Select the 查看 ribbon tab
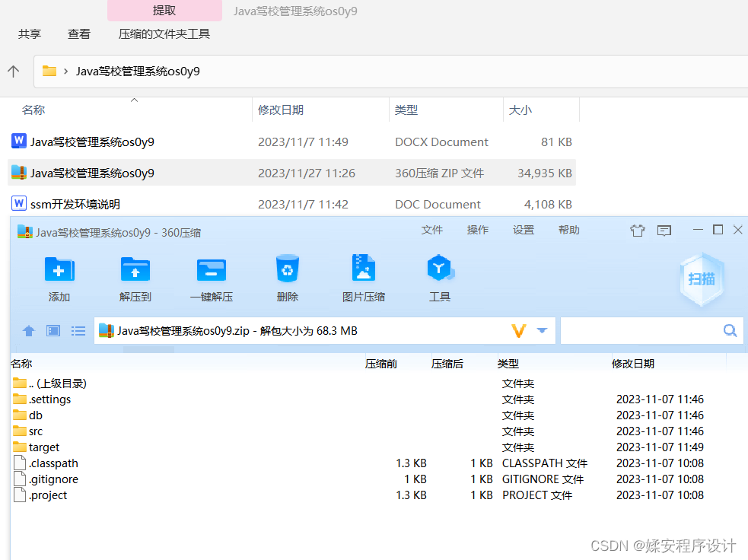Image resolution: width=748 pixels, height=560 pixels. [79, 34]
